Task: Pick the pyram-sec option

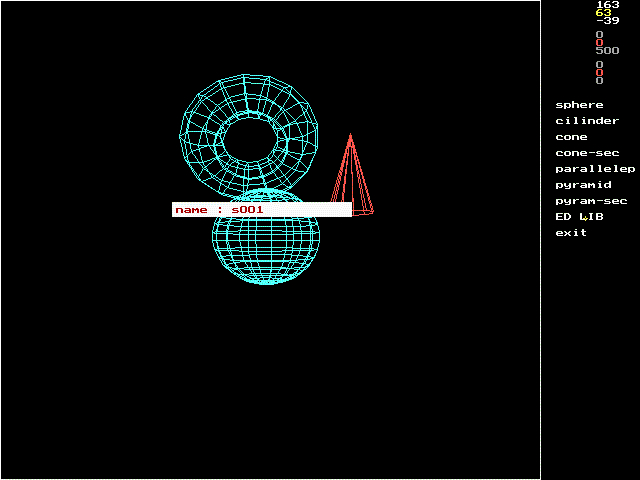Action: [x=591, y=201]
